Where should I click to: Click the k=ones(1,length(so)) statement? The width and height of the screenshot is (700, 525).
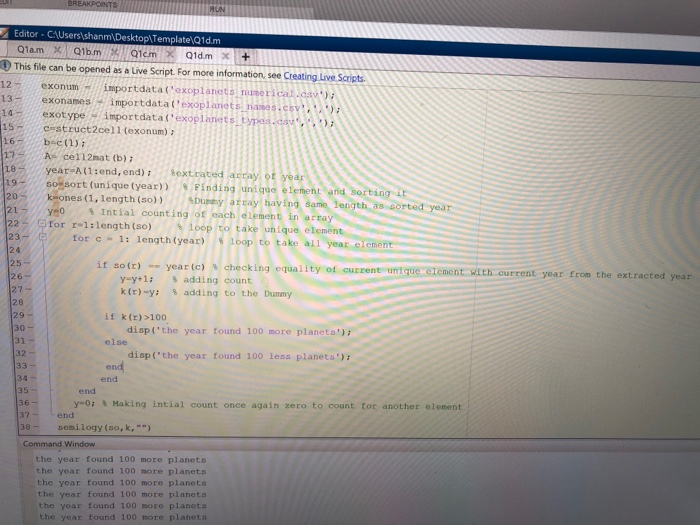point(105,199)
